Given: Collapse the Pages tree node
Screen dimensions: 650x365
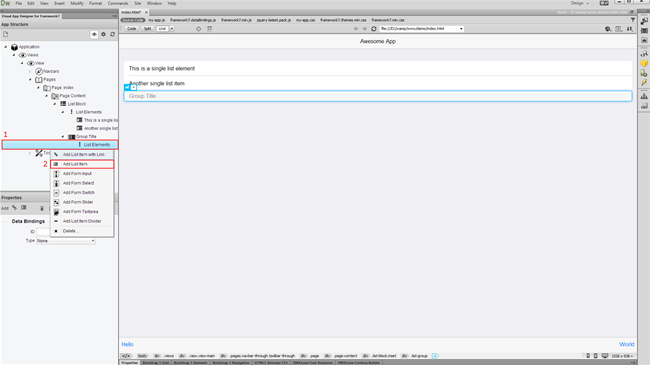Looking at the screenshot, I should point(30,79).
